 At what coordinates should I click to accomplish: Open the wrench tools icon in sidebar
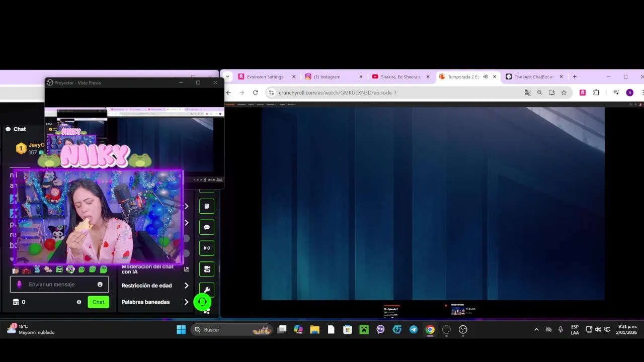point(207,290)
